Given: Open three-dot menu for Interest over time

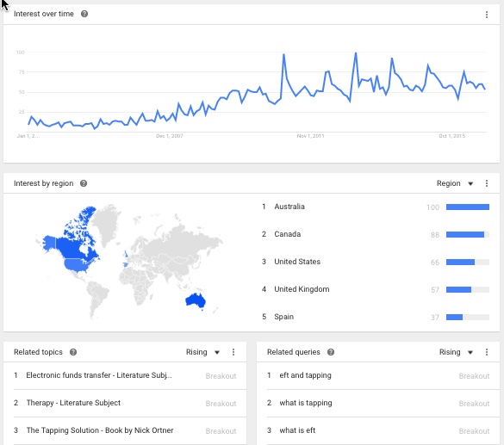Looking at the screenshot, I should tap(486, 15).
